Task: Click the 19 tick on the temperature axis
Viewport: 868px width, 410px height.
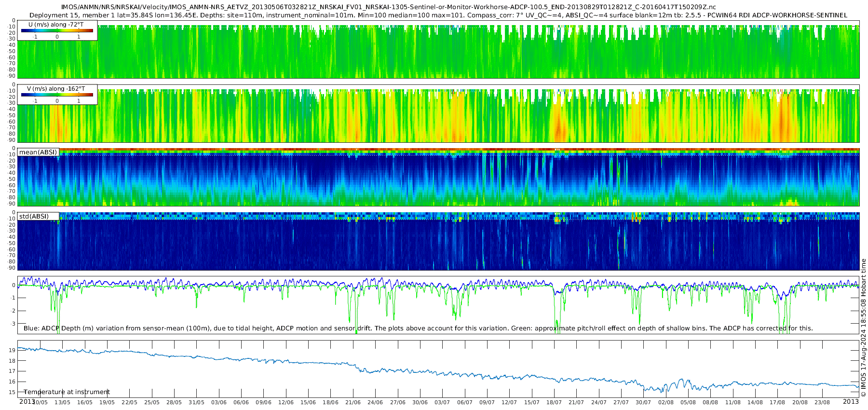Action: click(12, 350)
